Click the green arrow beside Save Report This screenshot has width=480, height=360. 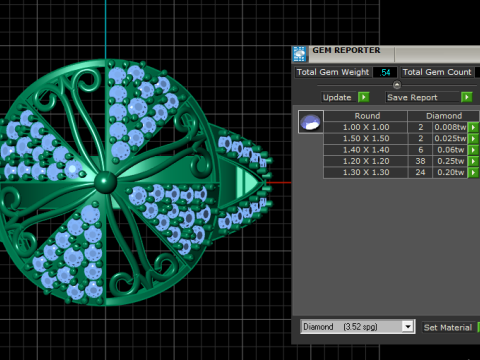coord(467,97)
